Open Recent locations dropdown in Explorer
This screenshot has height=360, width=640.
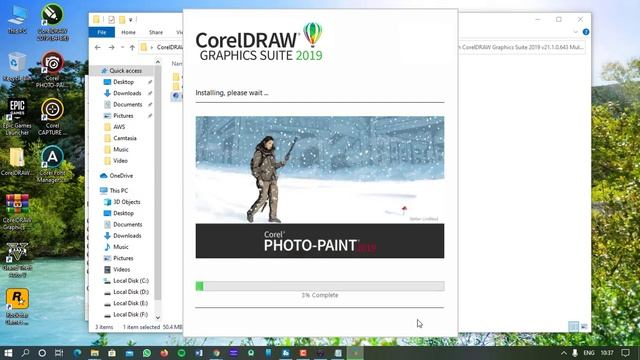point(122,47)
